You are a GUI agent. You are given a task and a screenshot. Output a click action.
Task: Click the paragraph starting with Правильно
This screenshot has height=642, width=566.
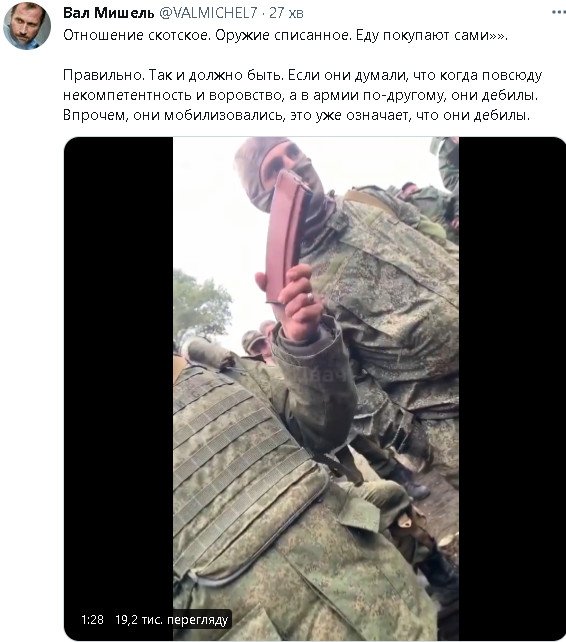coord(303,95)
